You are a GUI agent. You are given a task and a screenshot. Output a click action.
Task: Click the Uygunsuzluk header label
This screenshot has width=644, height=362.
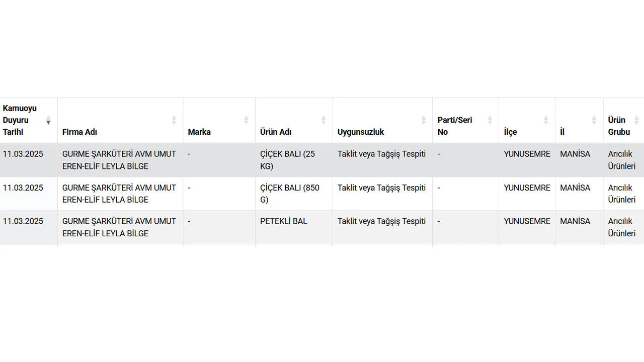click(360, 132)
